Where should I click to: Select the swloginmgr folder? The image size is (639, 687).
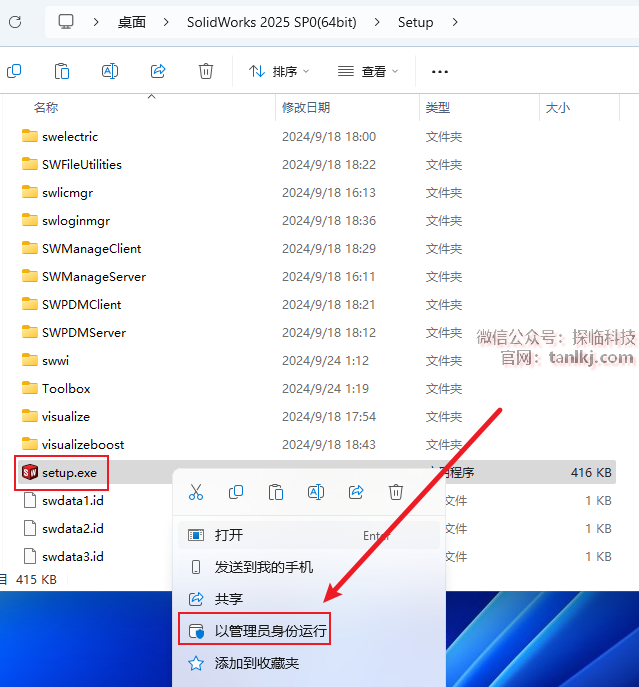click(76, 220)
